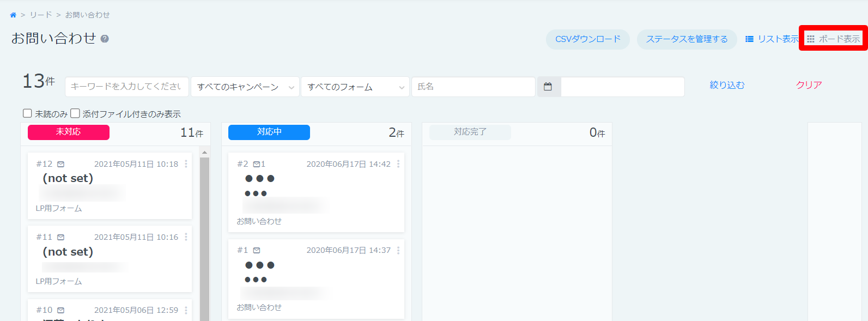This screenshot has height=321, width=868.
Task: Click the 絞り込む filter button
Action: [x=727, y=85]
